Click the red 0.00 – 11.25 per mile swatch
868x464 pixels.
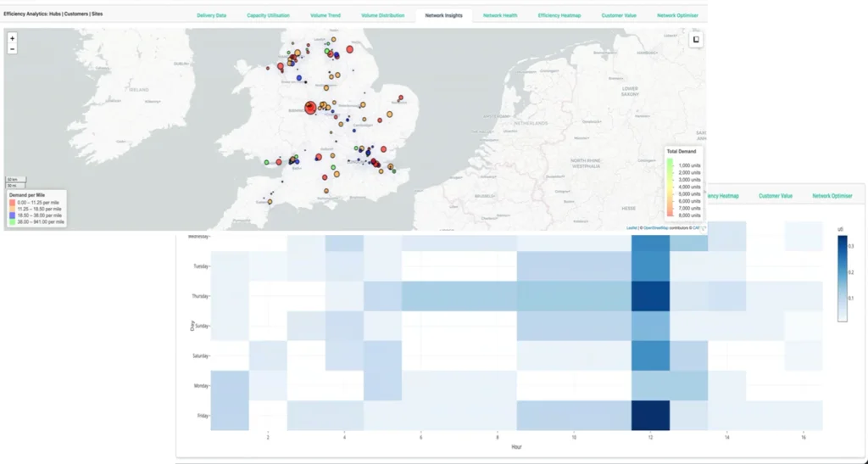click(x=11, y=202)
